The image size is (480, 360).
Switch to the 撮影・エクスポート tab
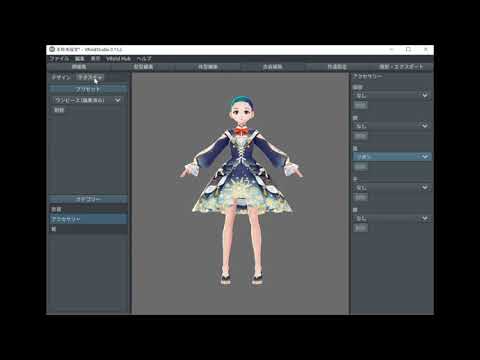click(401, 67)
